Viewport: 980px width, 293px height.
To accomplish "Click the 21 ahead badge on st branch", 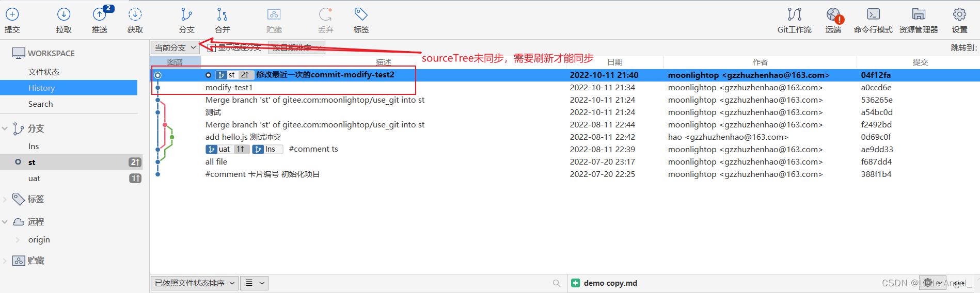I will [135, 162].
